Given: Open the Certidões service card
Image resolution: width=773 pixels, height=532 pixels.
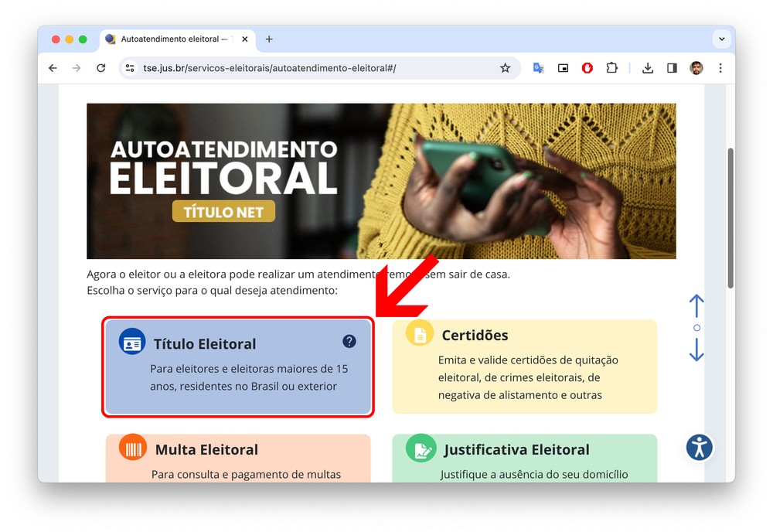Looking at the screenshot, I should [x=525, y=367].
